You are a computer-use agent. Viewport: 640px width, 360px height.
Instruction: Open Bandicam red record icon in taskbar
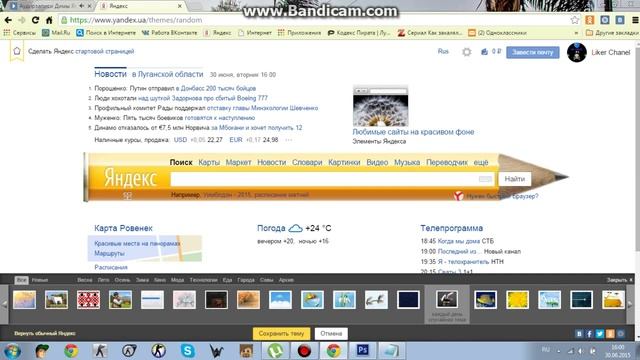304,351
